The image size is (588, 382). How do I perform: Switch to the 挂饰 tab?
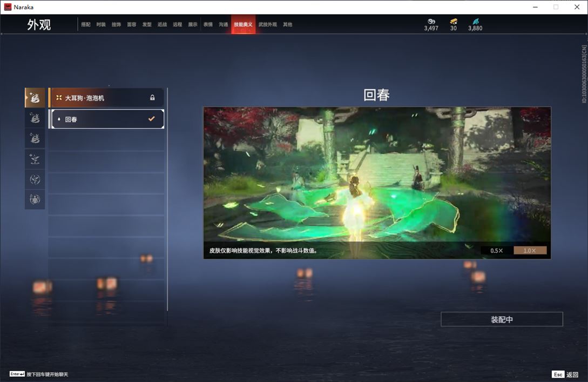(x=116, y=24)
